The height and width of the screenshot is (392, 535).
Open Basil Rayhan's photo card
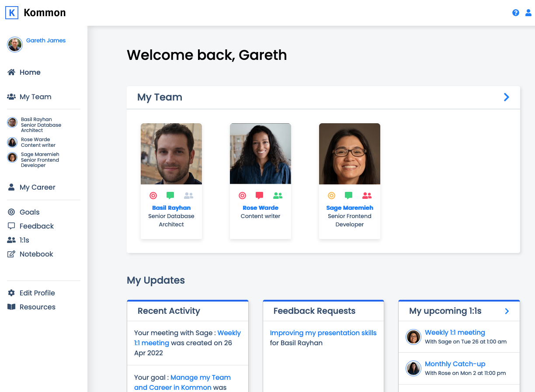click(x=171, y=154)
